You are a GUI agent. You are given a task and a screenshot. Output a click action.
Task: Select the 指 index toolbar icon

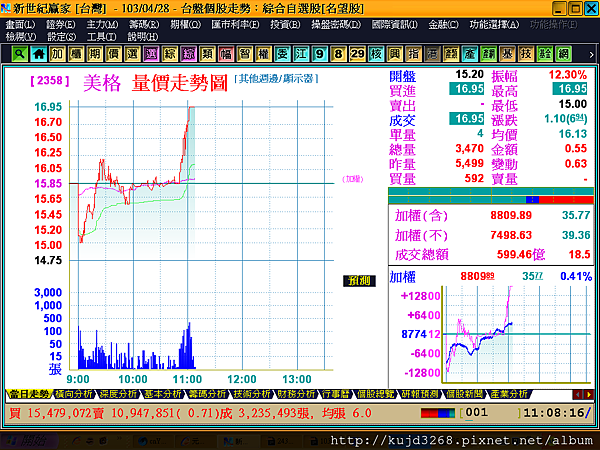(x=413, y=54)
